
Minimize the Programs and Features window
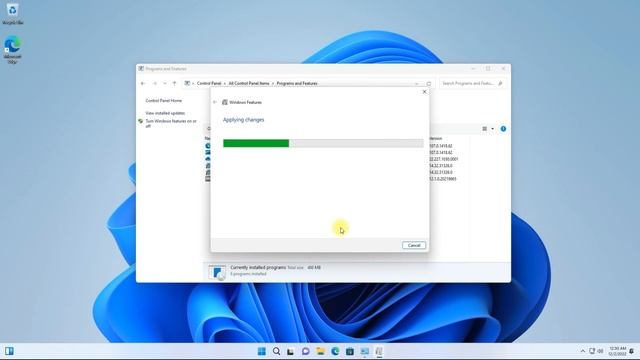point(473,69)
